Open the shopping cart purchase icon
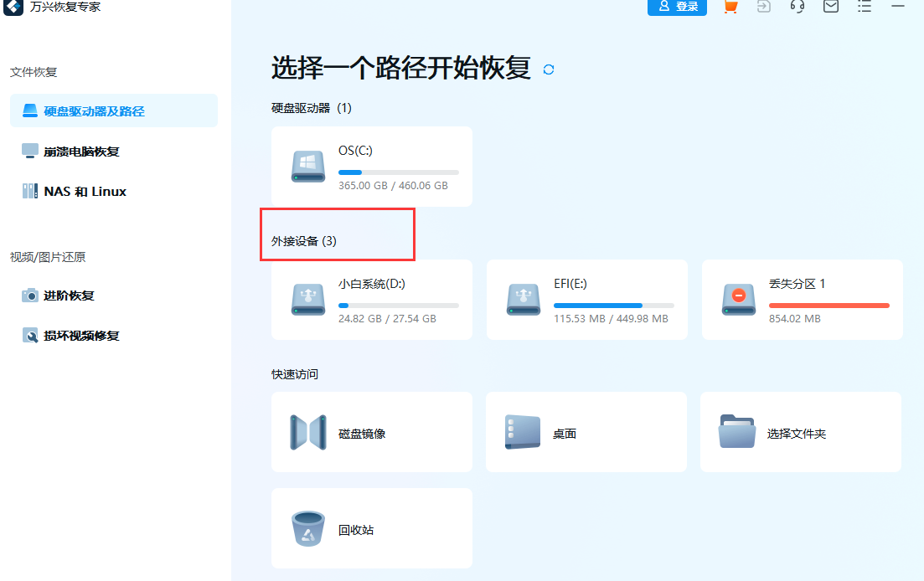This screenshot has width=924, height=581. (x=730, y=8)
